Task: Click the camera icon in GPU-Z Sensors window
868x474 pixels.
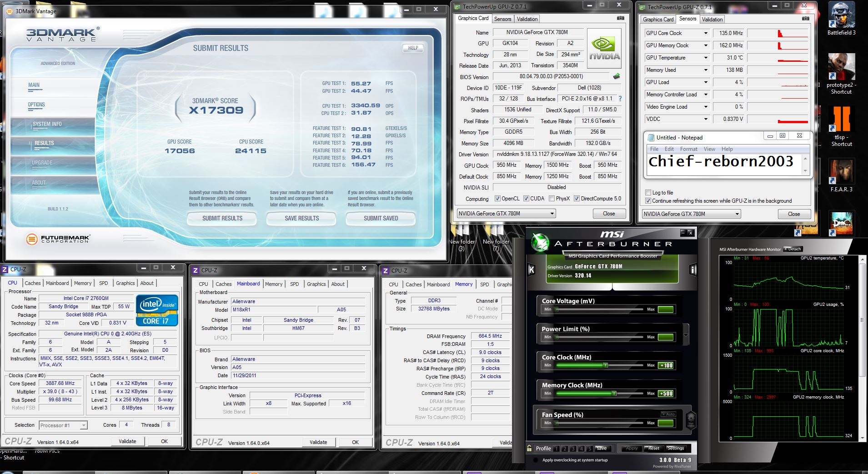Action: [805, 19]
